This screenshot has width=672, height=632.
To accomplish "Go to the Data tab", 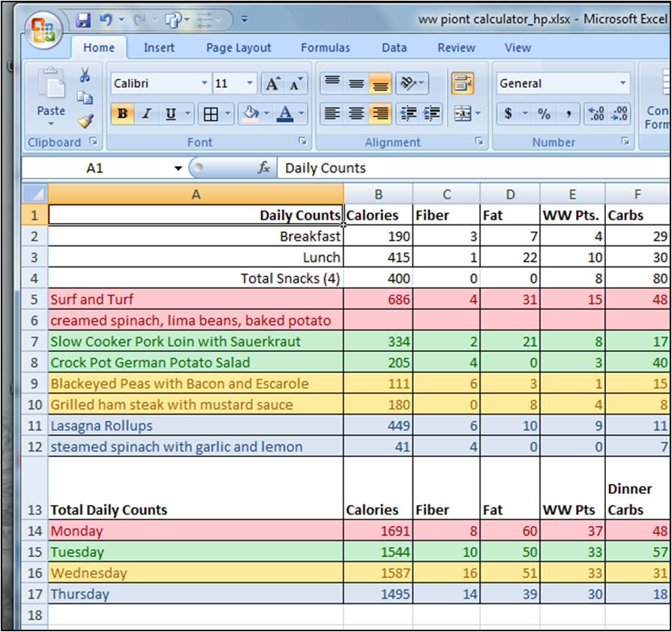I will pyautogui.click(x=394, y=47).
